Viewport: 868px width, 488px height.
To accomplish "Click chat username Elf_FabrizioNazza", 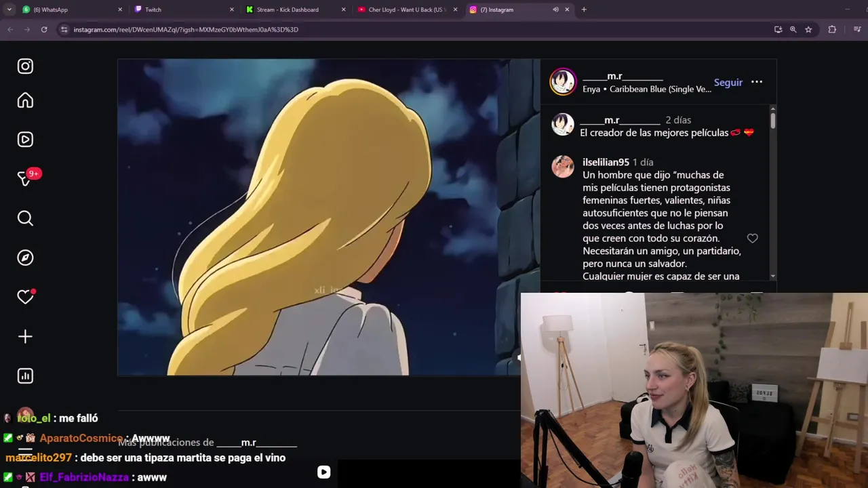I will coord(84,477).
